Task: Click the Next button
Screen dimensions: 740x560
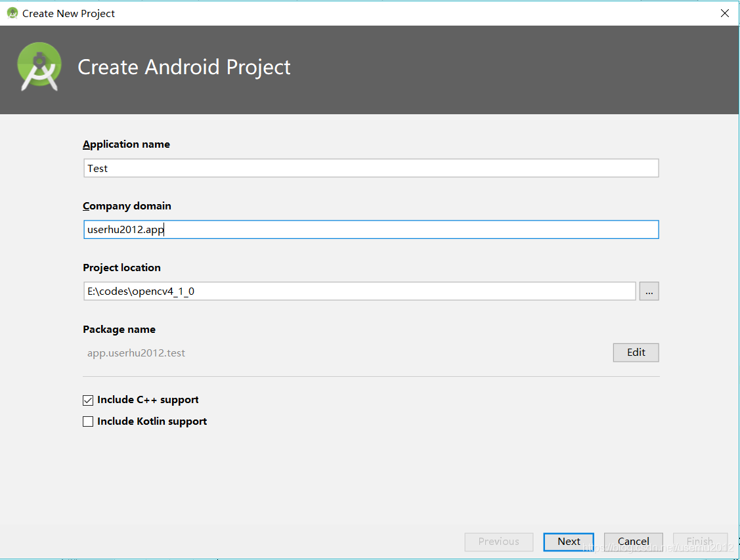Action: coord(568,542)
